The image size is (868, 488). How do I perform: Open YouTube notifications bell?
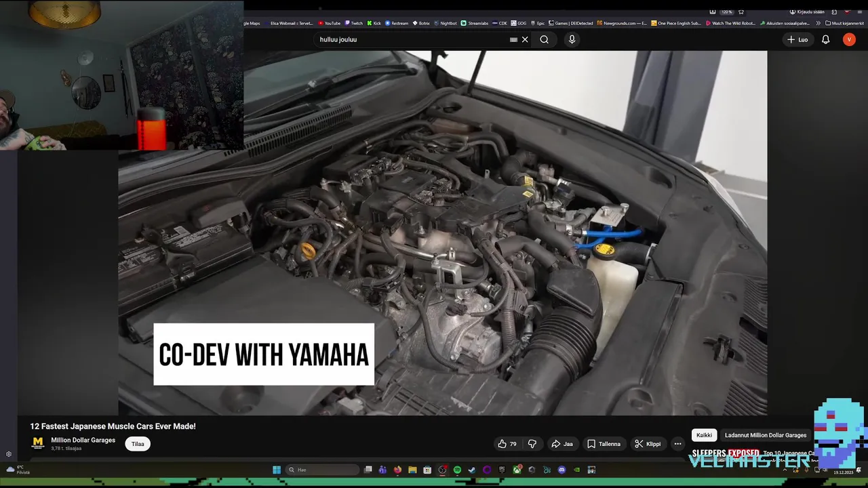[825, 39]
